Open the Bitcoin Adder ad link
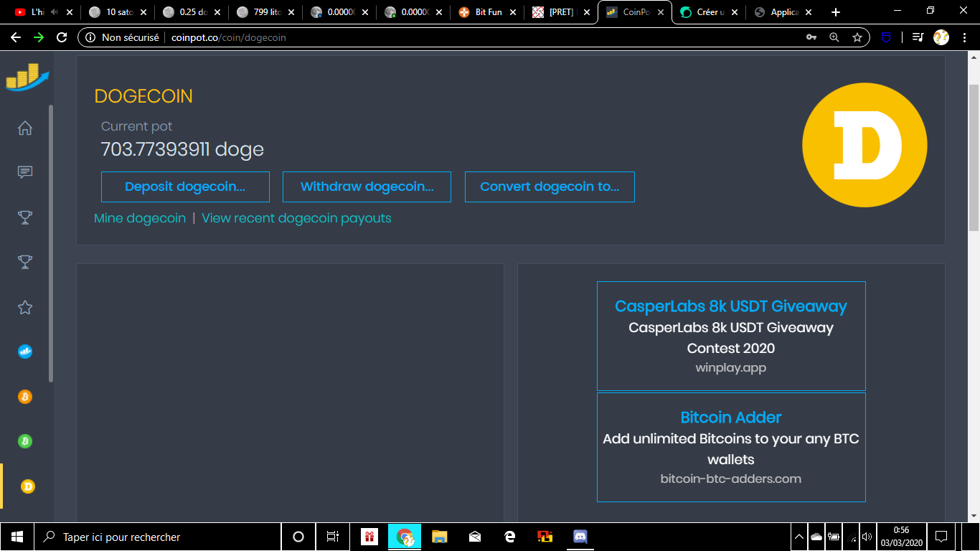The image size is (980, 551). point(731,418)
